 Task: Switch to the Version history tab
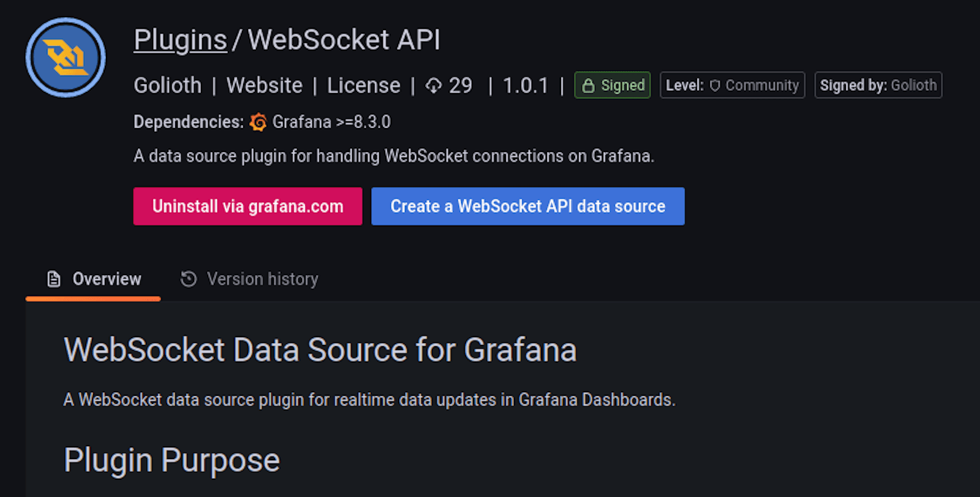[x=262, y=279]
